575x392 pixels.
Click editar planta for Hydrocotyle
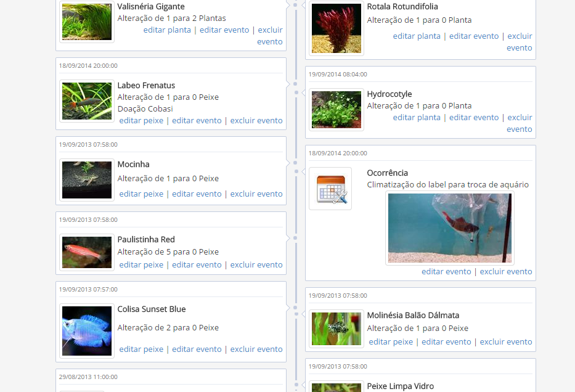[417, 118]
